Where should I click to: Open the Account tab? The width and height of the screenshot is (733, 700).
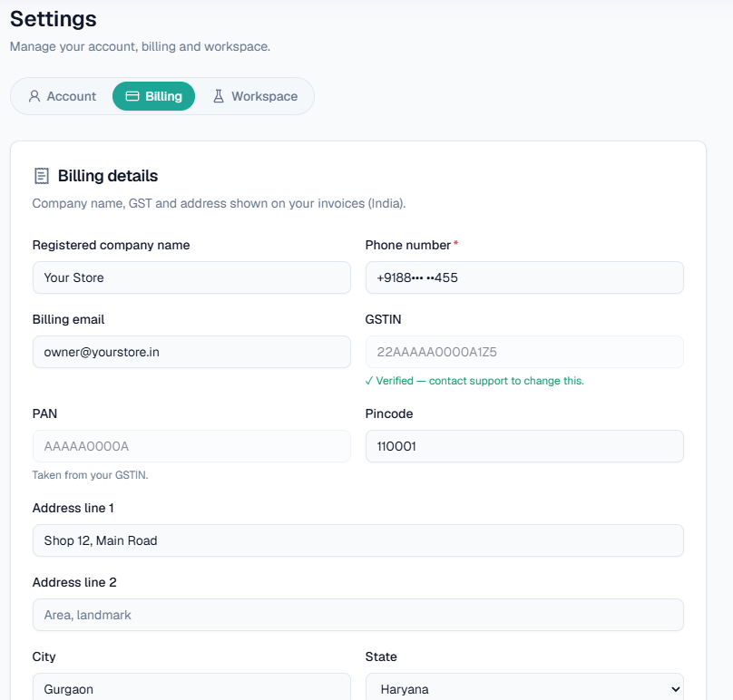[63, 96]
